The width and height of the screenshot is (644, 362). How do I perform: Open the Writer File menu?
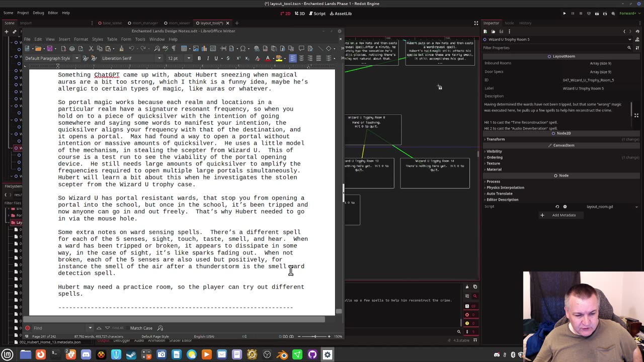point(27,39)
